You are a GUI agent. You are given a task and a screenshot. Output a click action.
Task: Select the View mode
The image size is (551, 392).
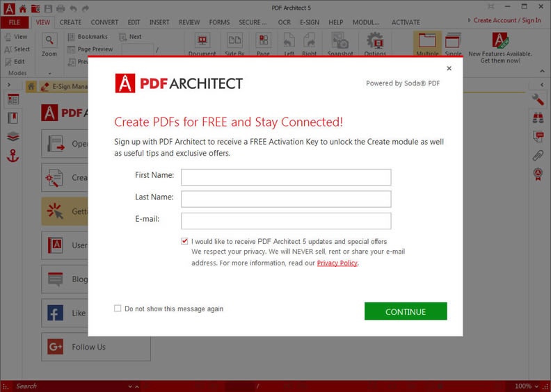click(x=16, y=37)
